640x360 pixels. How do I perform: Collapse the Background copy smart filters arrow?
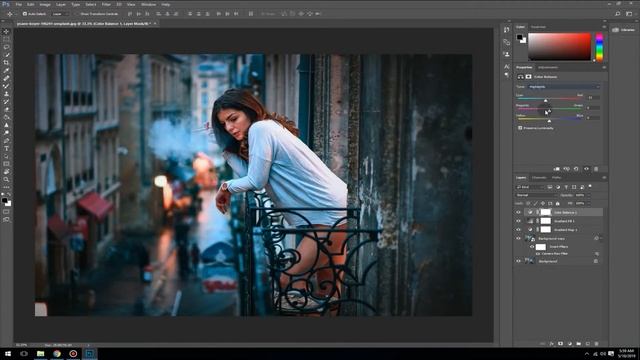[600, 238]
